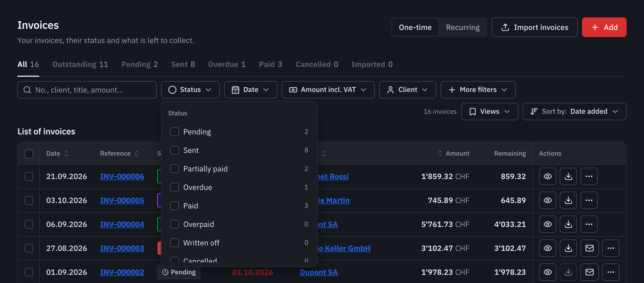Open the Views dropdown
The image size is (644, 283).
pyautogui.click(x=490, y=112)
